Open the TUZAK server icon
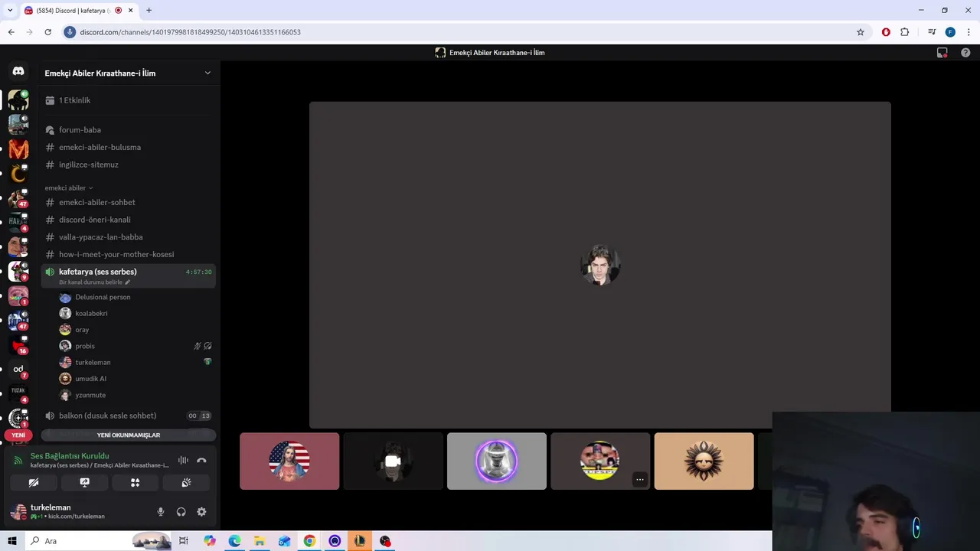 18,393
